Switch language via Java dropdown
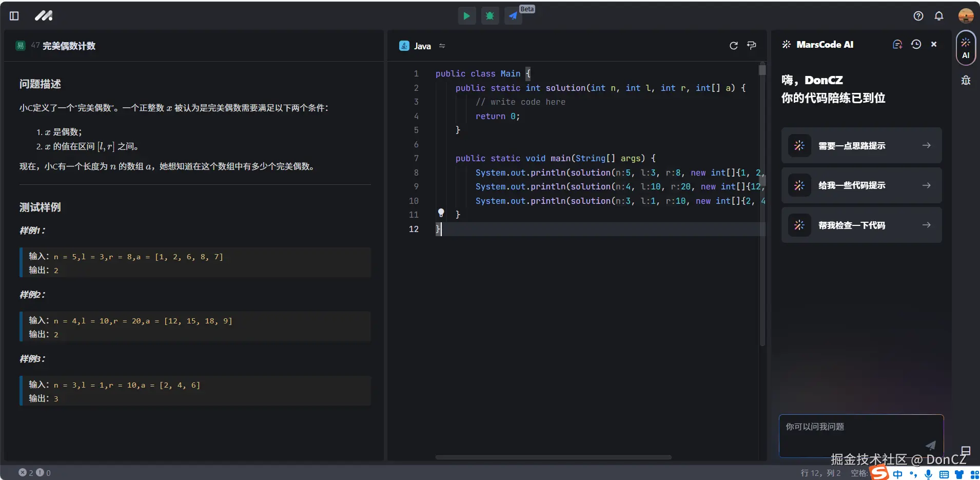The height and width of the screenshot is (480, 980). click(422, 46)
